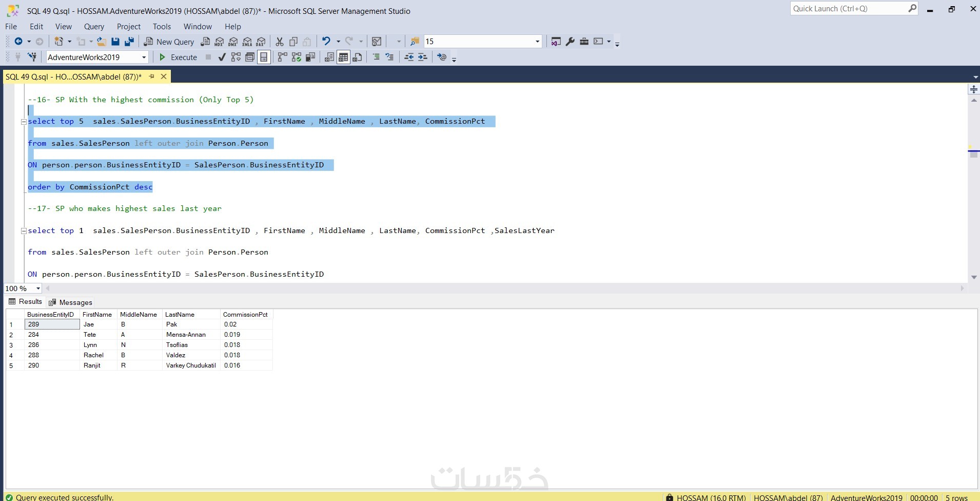Click the editor horizontal scroll right arrow
The width and height of the screenshot is (980, 501).
click(x=962, y=288)
